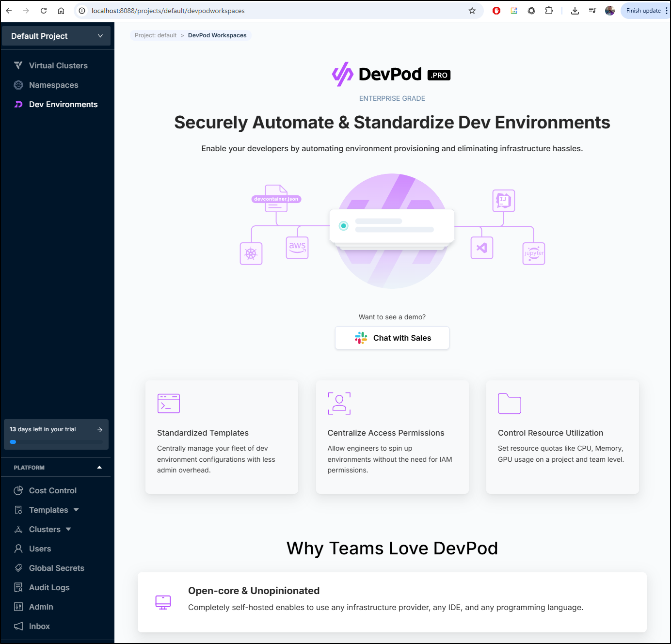Click the Virtual Clusters icon
The height and width of the screenshot is (644, 671).
click(18, 65)
